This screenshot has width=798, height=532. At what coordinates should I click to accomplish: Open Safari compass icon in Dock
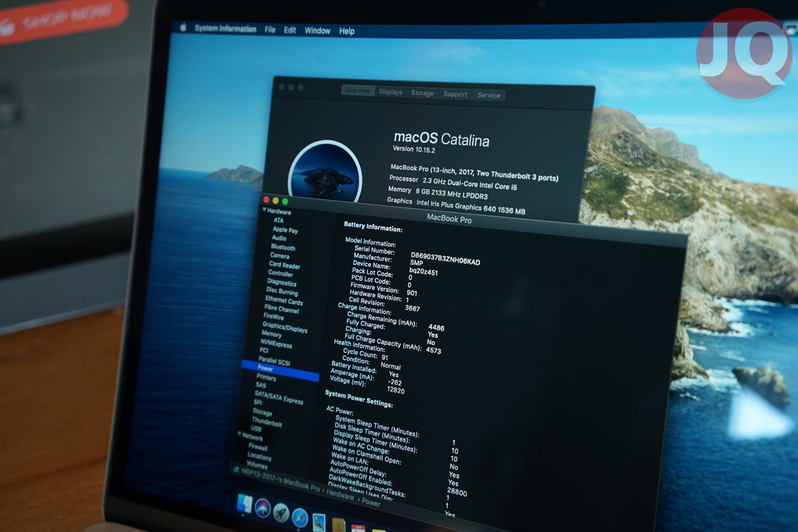300,517
